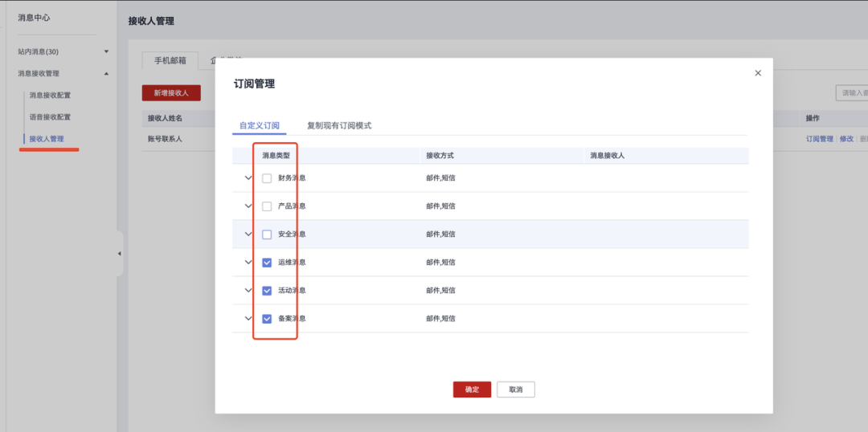Click the 消息中心 sidebar title

click(35, 18)
